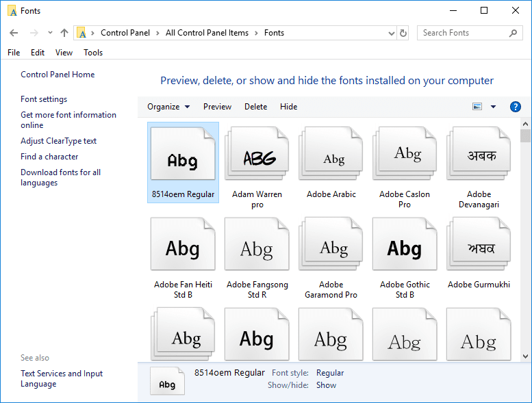This screenshot has width=532, height=403.
Task: Open the recent locations dropdown arrow
Action: point(50,33)
